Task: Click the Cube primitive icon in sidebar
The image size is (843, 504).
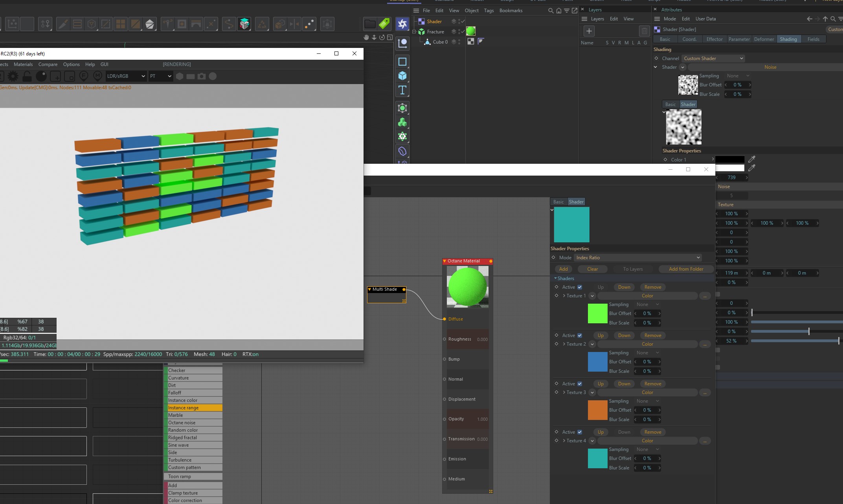Action: [402, 76]
